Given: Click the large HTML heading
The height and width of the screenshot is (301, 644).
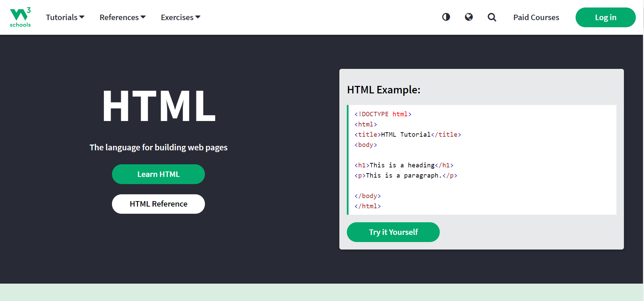Looking at the screenshot, I should coord(159,106).
